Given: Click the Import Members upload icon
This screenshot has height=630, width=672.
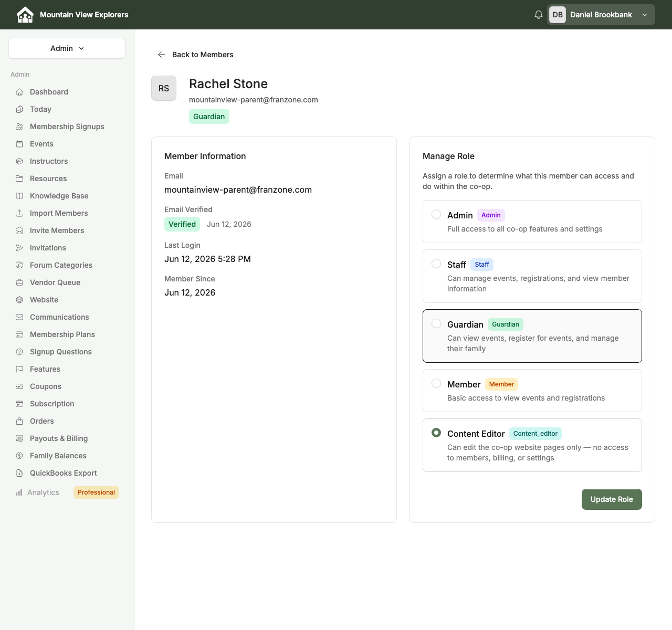Looking at the screenshot, I should [19, 213].
